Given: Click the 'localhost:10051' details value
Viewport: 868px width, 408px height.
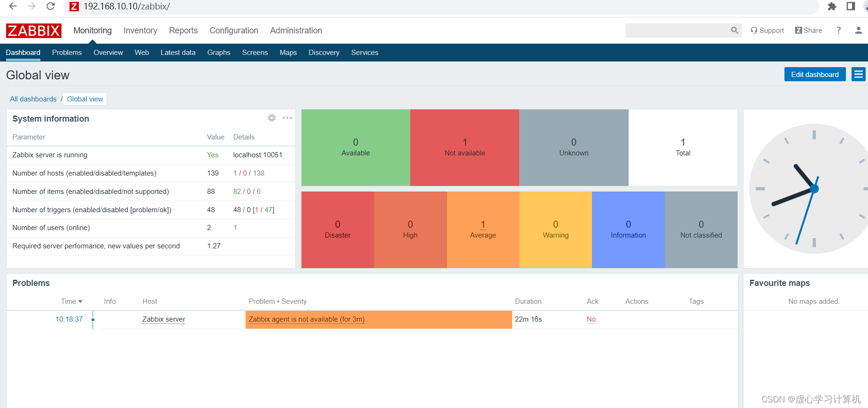Looking at the screenshot, I should click(x=258, y=155).
